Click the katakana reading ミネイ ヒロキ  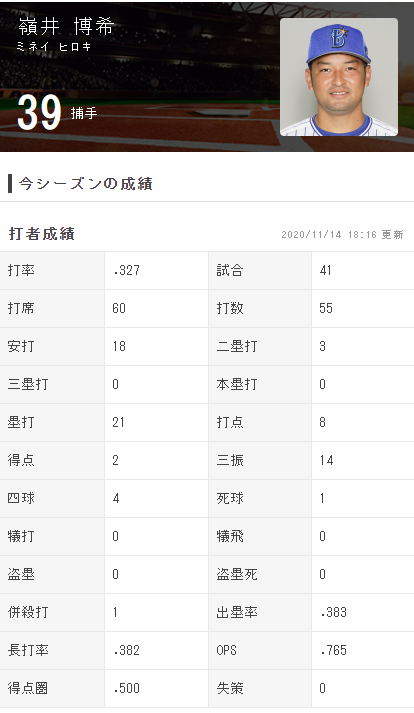tap(54, 47)
